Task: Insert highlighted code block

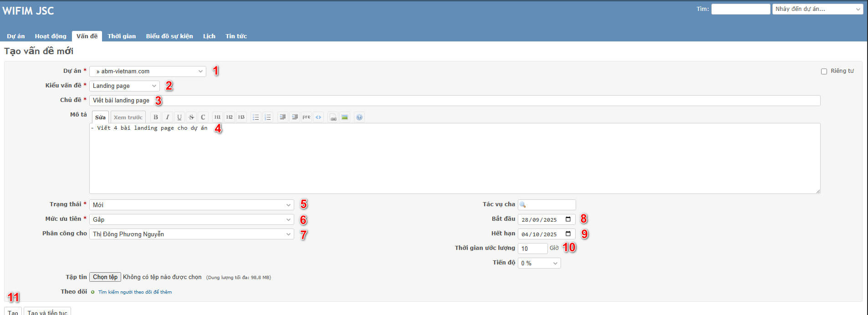Action: click(318, 117)
